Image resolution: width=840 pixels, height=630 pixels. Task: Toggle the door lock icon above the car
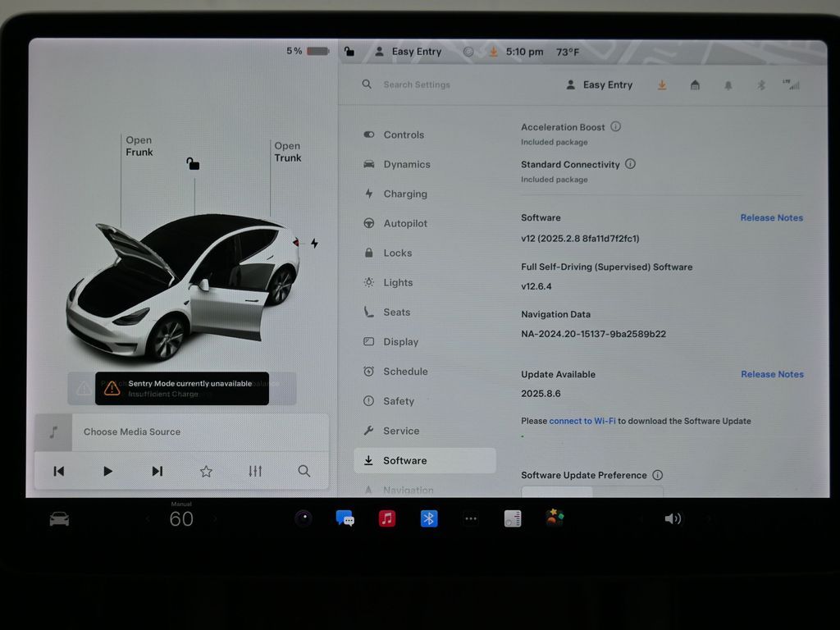(193, 163)
